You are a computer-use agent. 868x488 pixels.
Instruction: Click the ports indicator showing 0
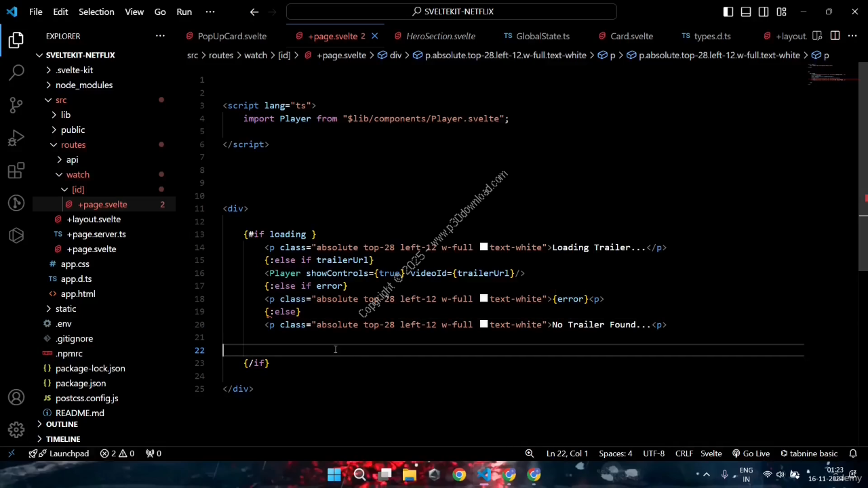(x=154, y=453)
